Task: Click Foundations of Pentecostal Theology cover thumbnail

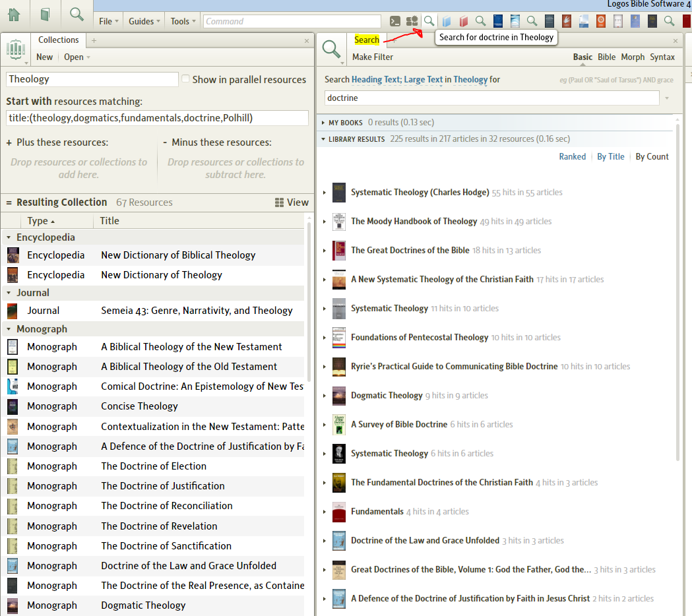Action: (x=339, y=338)
